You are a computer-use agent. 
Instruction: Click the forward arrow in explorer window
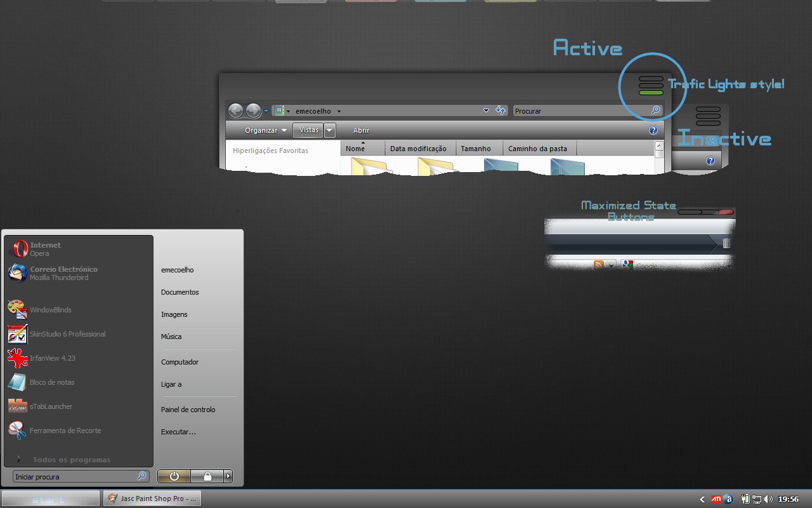tap(253, 110)
